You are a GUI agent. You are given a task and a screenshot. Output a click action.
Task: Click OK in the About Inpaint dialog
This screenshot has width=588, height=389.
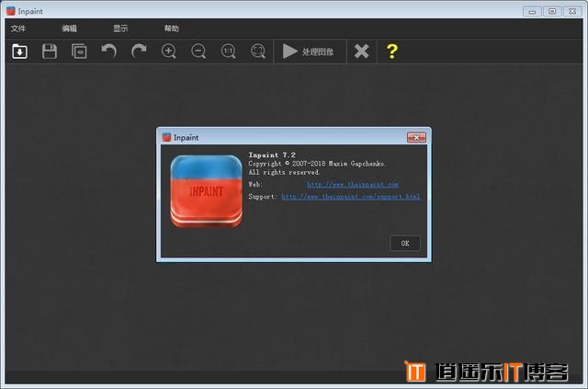405,244
